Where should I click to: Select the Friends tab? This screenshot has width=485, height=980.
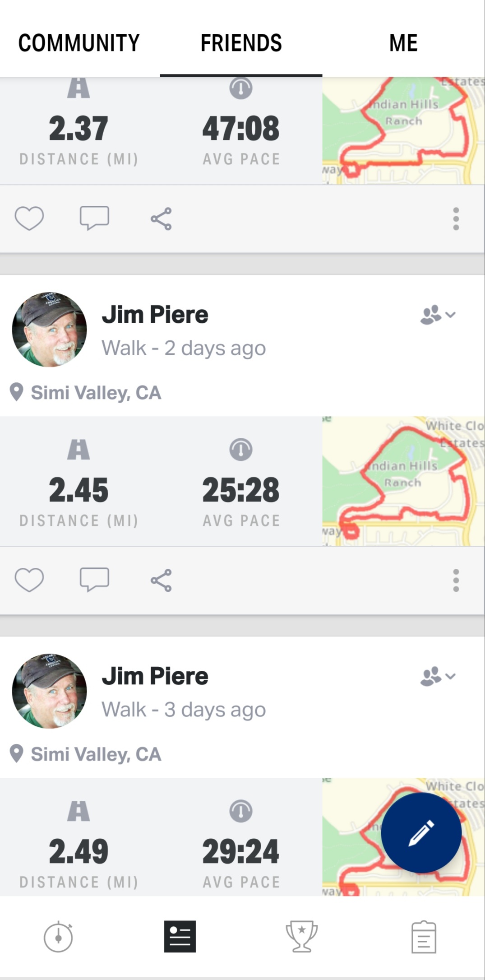[241, 43]
